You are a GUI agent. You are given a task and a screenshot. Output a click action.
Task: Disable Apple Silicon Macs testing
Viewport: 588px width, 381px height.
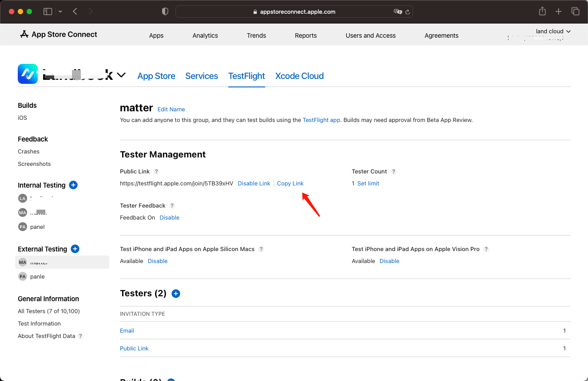158,261
